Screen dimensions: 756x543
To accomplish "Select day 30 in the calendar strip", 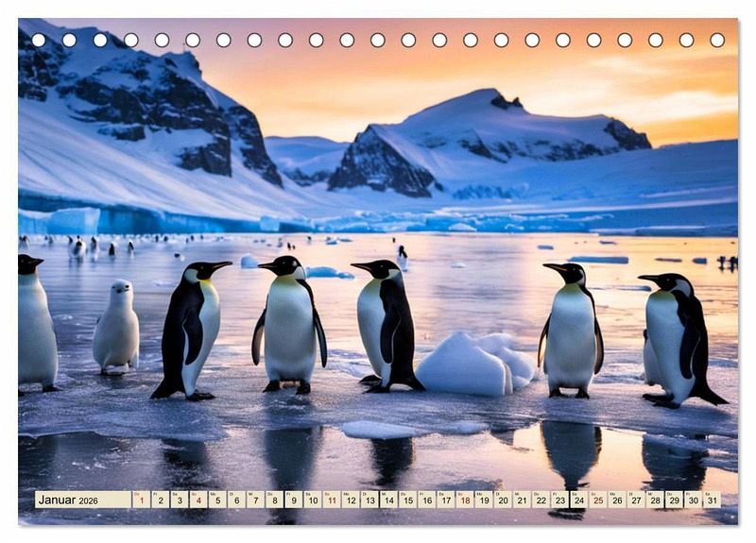I will tap(694, 500).
